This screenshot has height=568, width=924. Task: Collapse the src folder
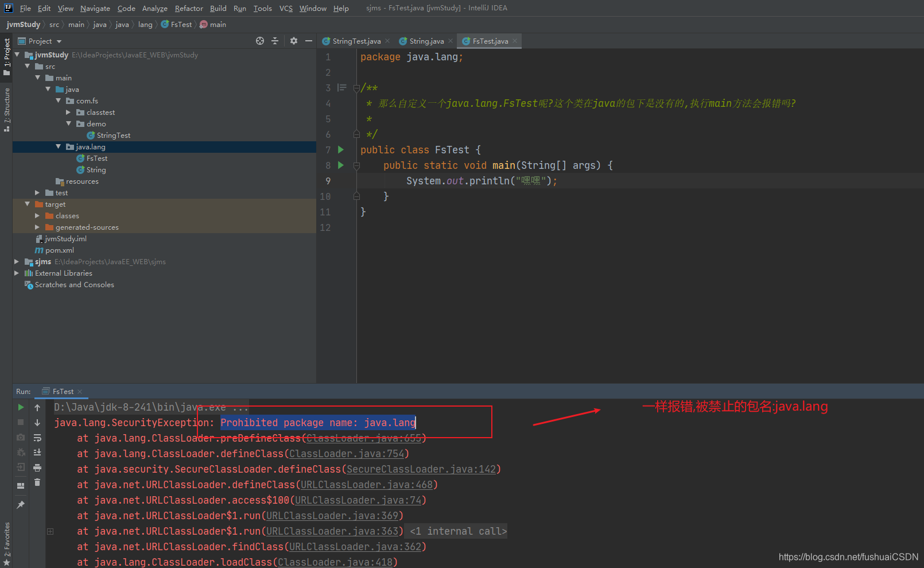point(28,66)
